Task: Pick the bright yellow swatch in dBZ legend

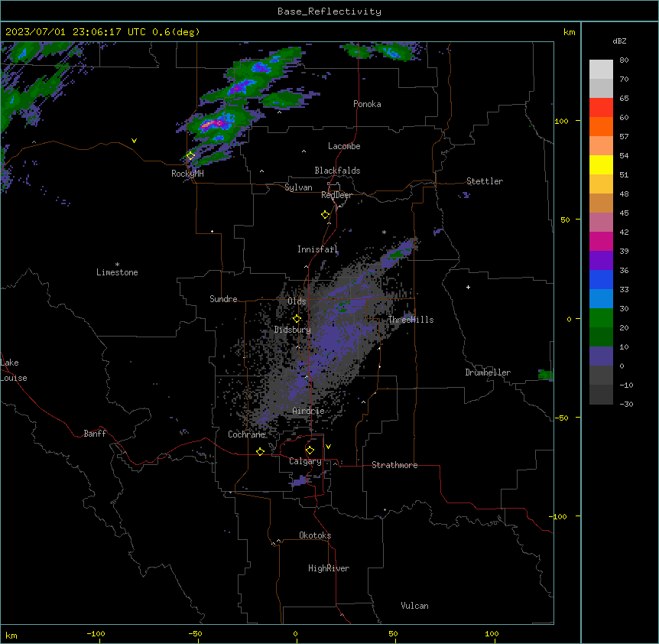Action: (x=601, y=164)
